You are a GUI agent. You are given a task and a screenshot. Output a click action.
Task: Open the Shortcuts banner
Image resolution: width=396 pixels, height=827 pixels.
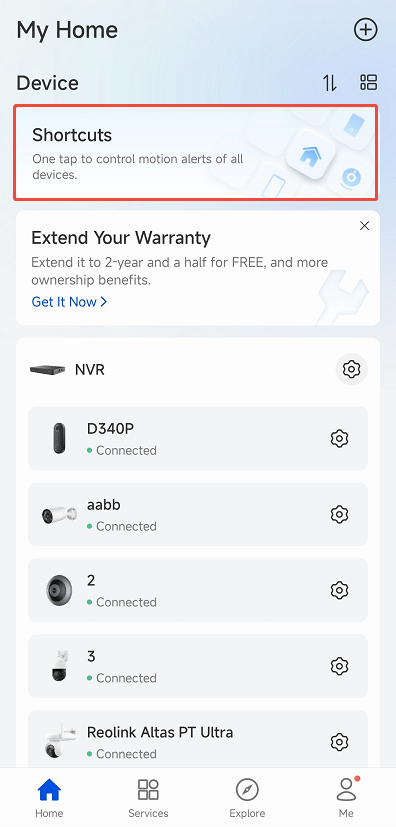(x=196, y=152)
